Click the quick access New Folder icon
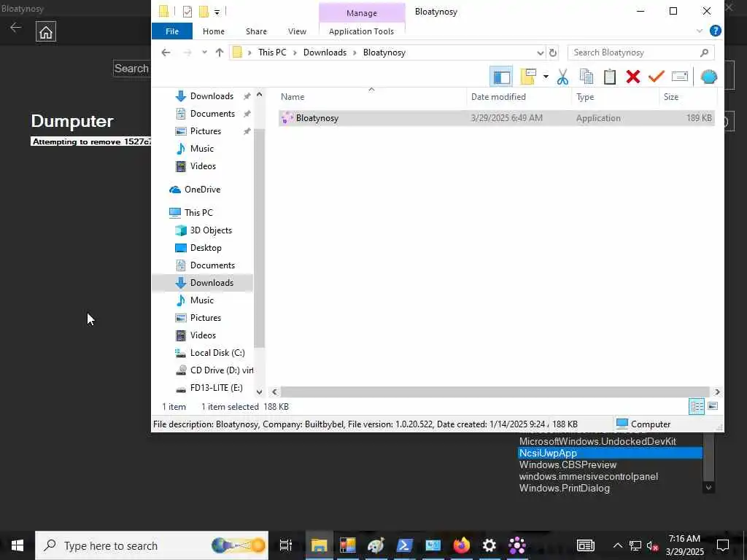 (204, 12)
